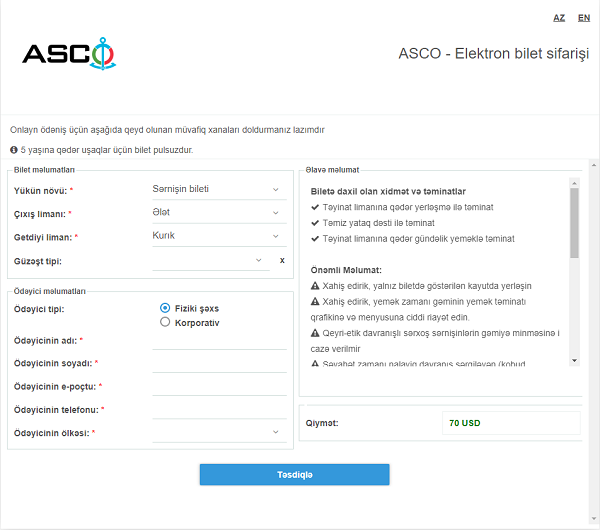Clear Güzəşt tipi with the x icon
The width and height of the screenshot is (600, 530).
282,260
